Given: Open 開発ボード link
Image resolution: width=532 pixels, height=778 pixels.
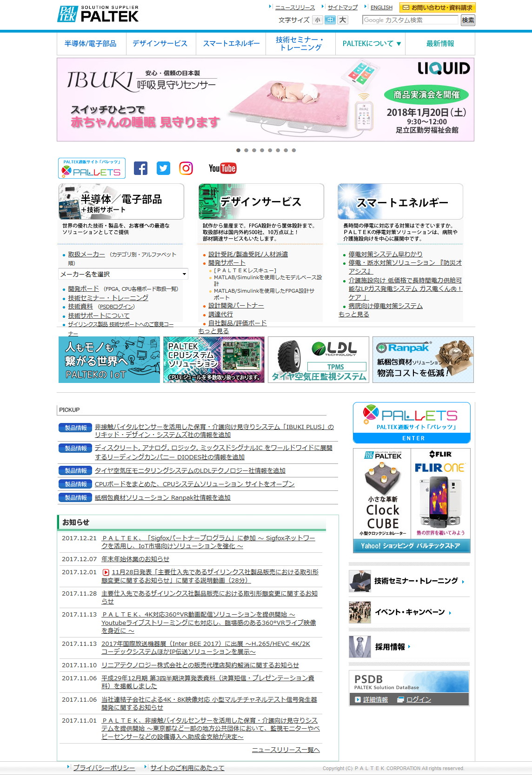Looking at the screenshot, I should point(84,289).
